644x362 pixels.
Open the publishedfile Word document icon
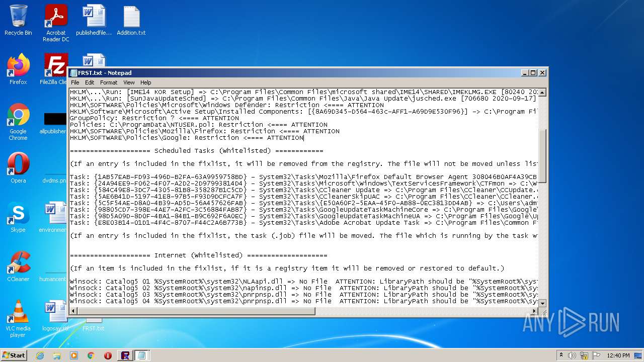coord(94,20)
